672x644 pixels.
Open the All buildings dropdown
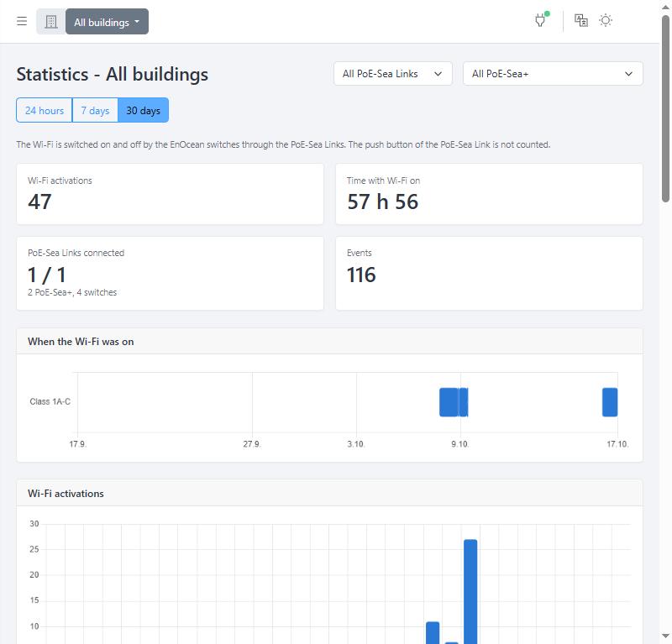click(x=108, y=22)
